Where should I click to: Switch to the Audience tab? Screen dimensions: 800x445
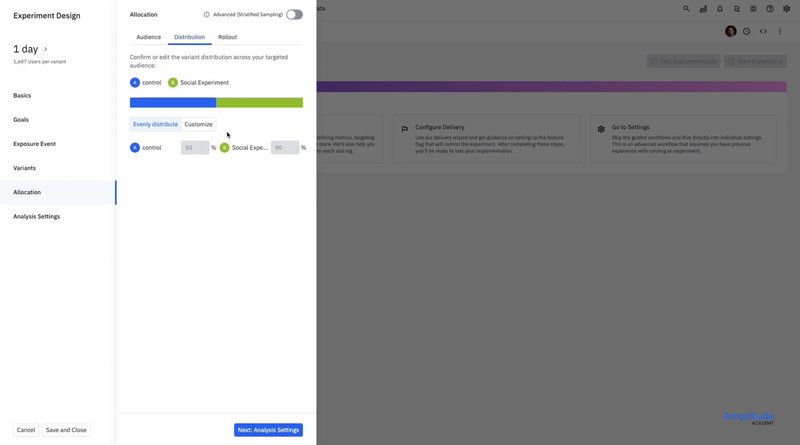(148, 37)
